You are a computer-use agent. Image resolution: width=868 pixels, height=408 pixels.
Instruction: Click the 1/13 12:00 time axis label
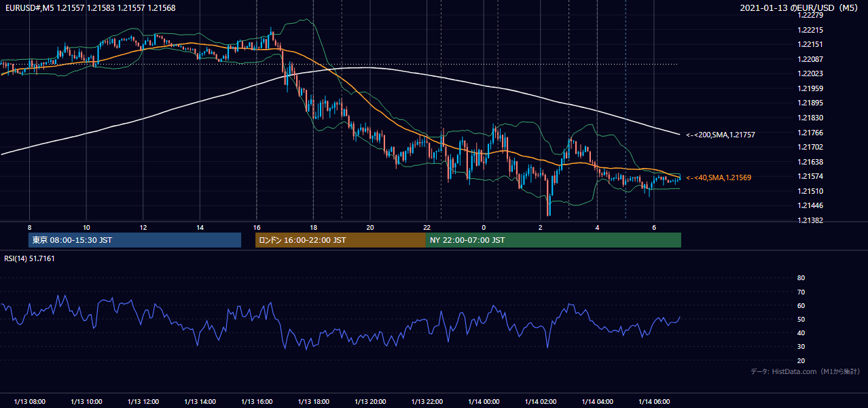coord(143,401)
